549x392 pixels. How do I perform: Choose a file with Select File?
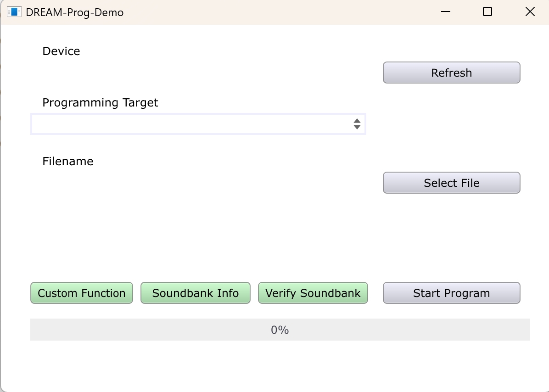coord(451,183)
